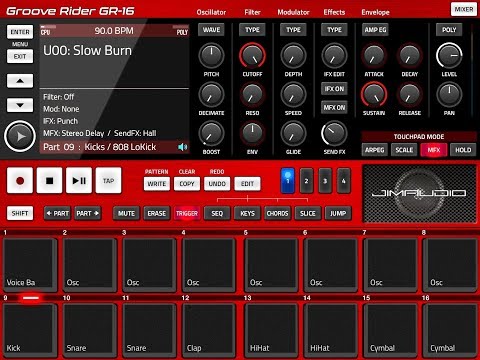The image size is (480, 360).
Task: Click the TAP tempo button
Action: pos(108,181)
